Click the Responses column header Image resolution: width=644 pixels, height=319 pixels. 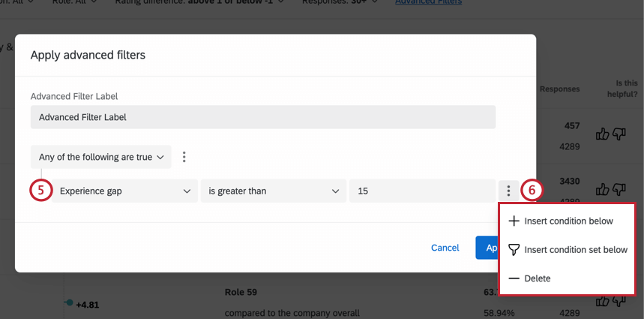pyautogui.click(x=559, y=89)
